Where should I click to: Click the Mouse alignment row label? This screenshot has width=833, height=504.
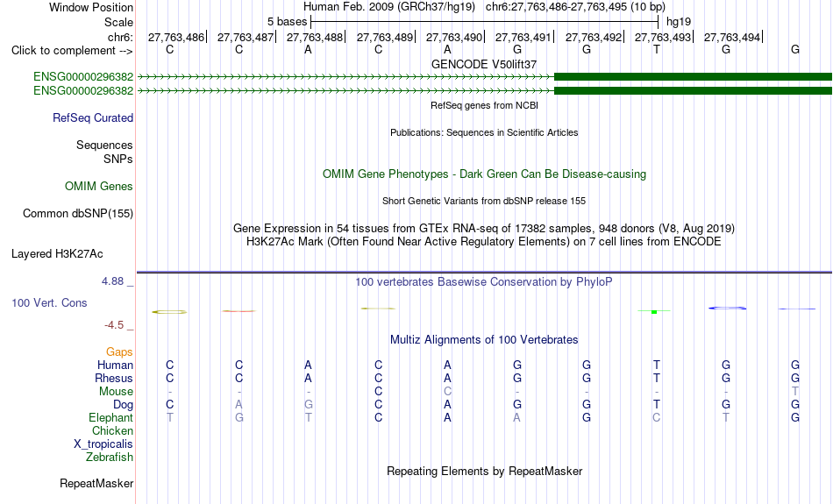point(116,392)
